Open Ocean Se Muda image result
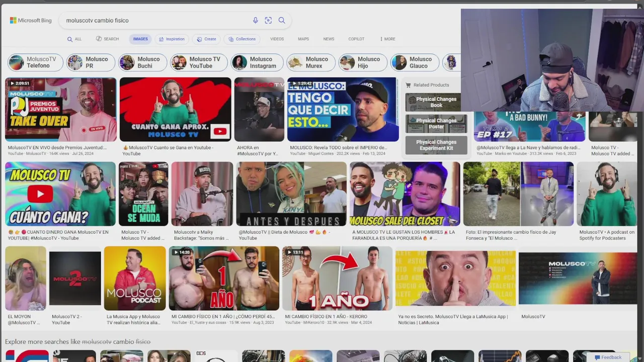 tap(143, 194)
